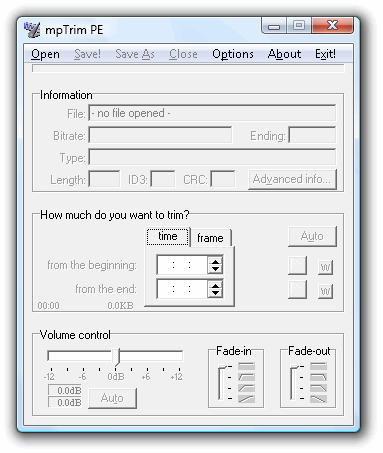Click Open in the menu bar

click(x=45, y=54)
